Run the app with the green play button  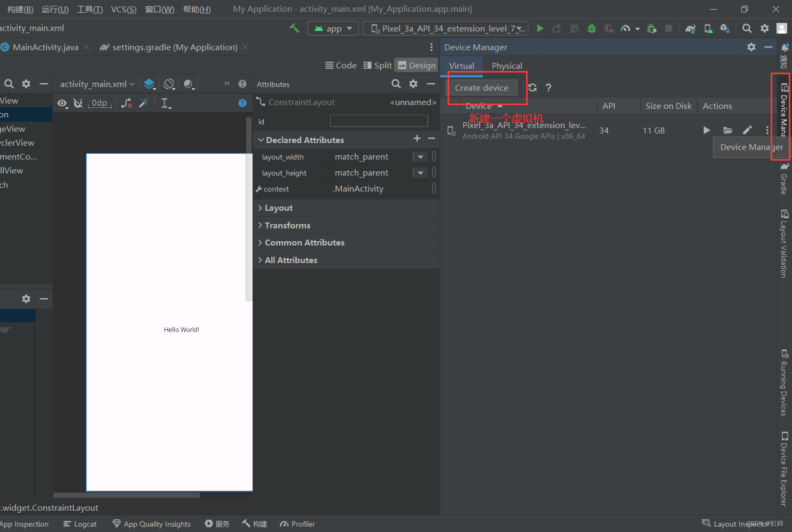tap(540, 28)
